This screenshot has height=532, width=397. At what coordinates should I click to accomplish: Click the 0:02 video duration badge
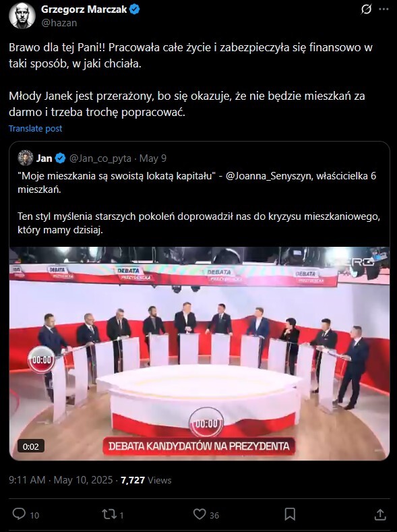[31, 446]
